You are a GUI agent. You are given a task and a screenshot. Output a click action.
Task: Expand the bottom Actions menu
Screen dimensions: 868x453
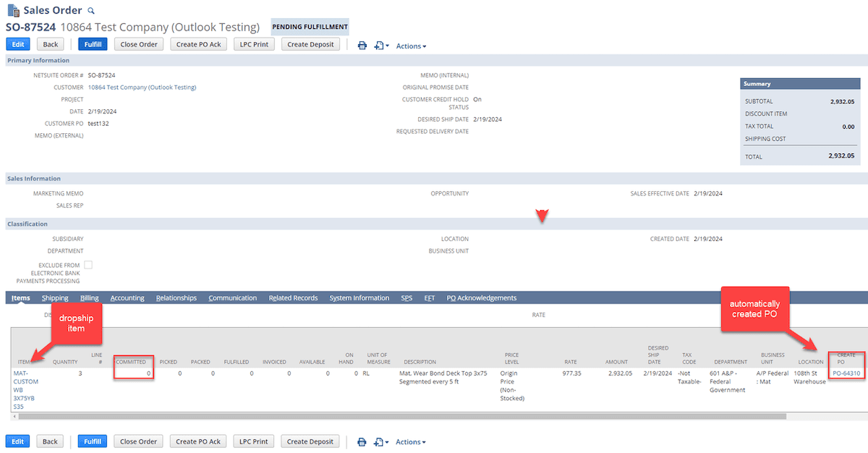(x=411, y=442)
